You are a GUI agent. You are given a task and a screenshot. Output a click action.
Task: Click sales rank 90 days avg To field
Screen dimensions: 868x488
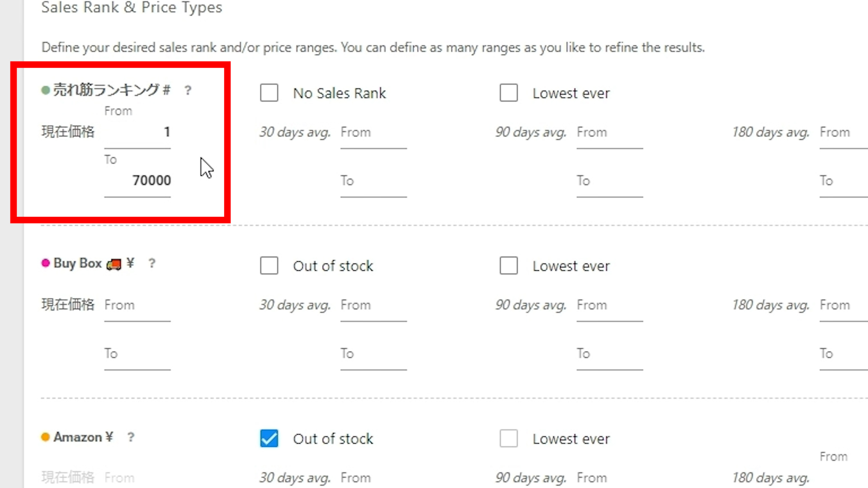(x=609, y=181)
